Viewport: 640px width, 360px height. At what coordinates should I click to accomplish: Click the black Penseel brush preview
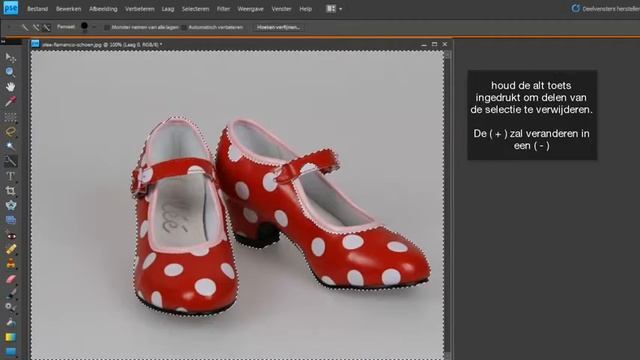coord(84,26)
